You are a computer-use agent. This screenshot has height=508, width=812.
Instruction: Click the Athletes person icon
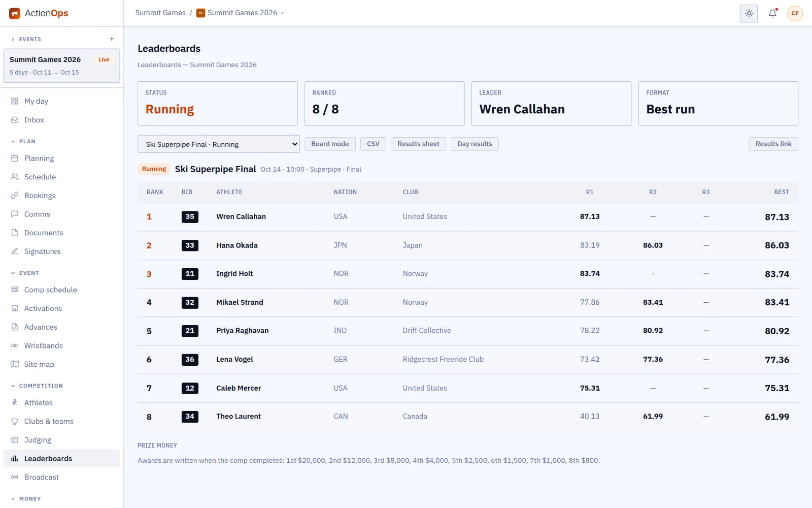pyautogui.click(x=15, y=403)
